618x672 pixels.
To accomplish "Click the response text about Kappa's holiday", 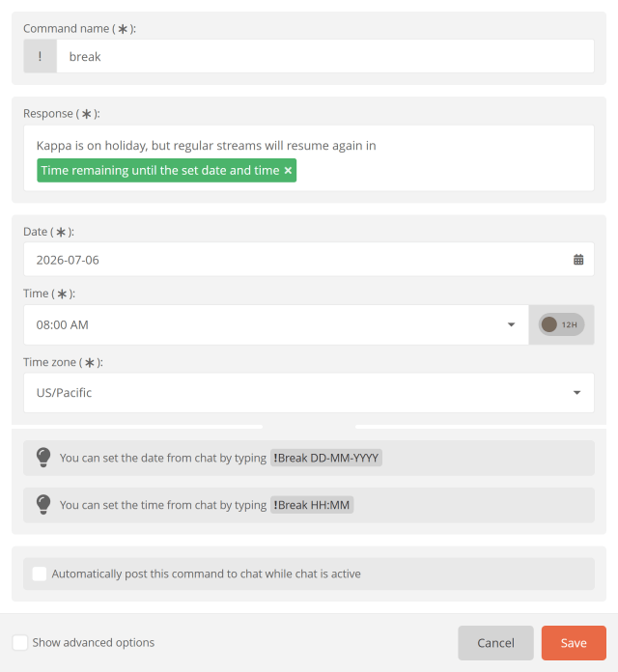I will tap(206, 146).
